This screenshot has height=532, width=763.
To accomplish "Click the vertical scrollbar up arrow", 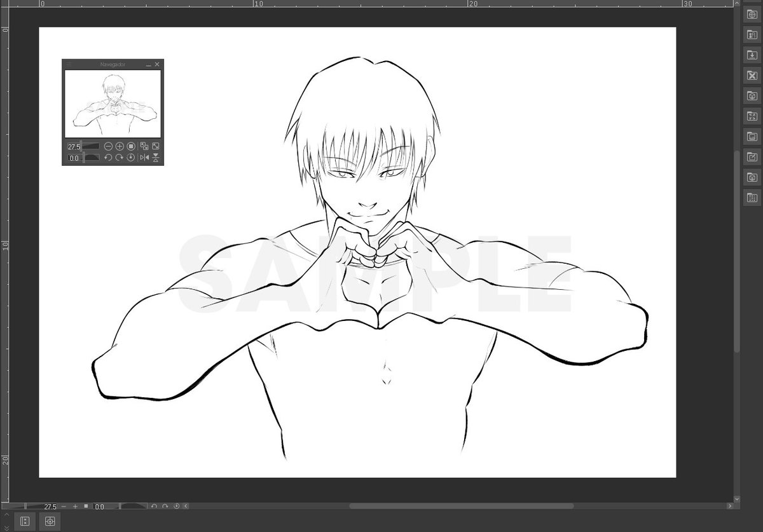I will 737,3.
